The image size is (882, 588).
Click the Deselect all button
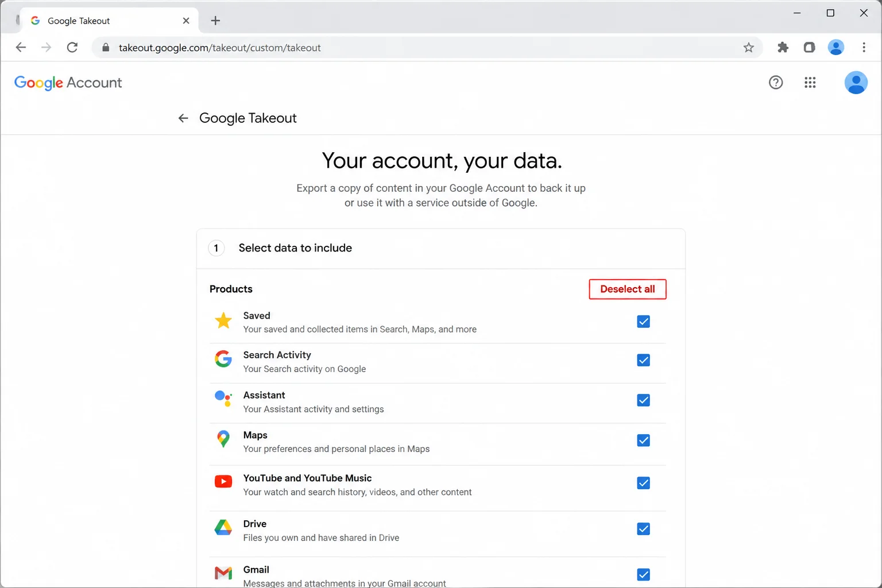[x=628, y=289]
